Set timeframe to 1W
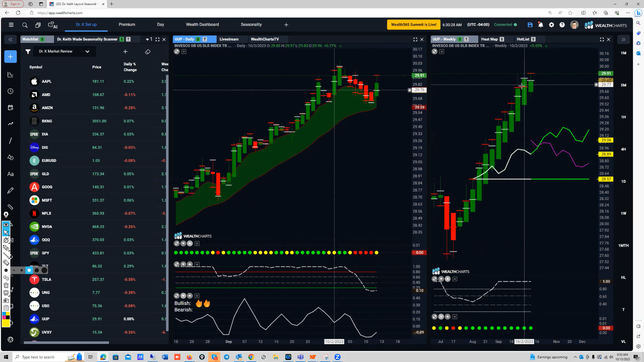This screenshot has height=362, width=644. (x=624, y=213)
